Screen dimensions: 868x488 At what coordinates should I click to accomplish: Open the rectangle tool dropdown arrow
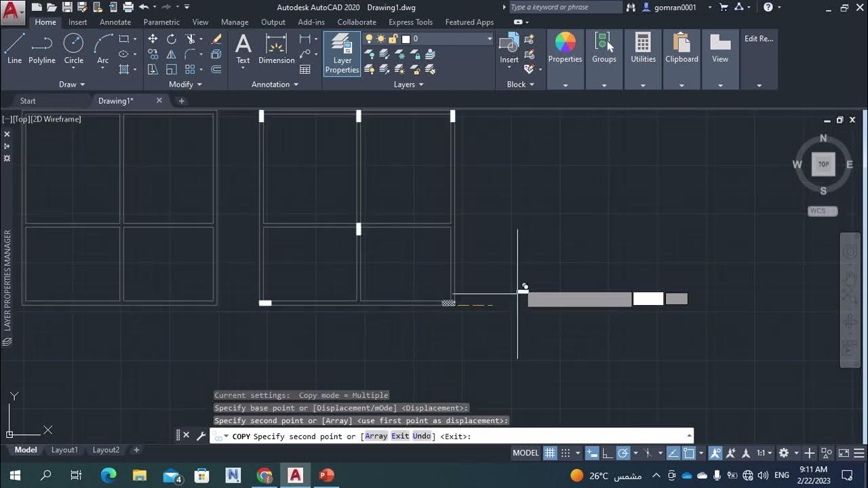pyautogui.click(x=135, y=39)
